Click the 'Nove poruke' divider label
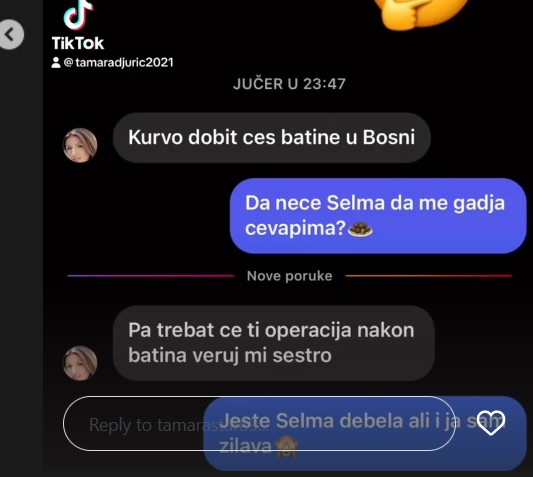533x477 pixels. pos(290,276)
